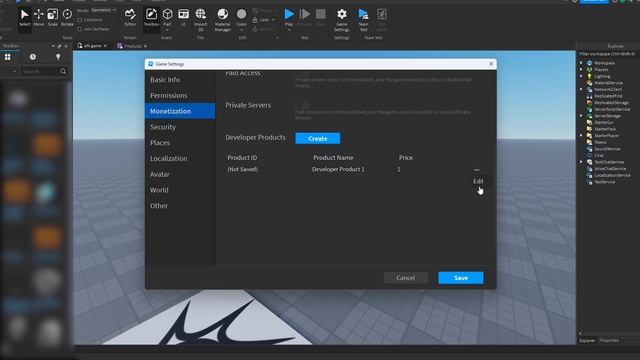This screenshot has width=640, height=360.
Task: Click the Stop test button
Action: tap(321, 17)
